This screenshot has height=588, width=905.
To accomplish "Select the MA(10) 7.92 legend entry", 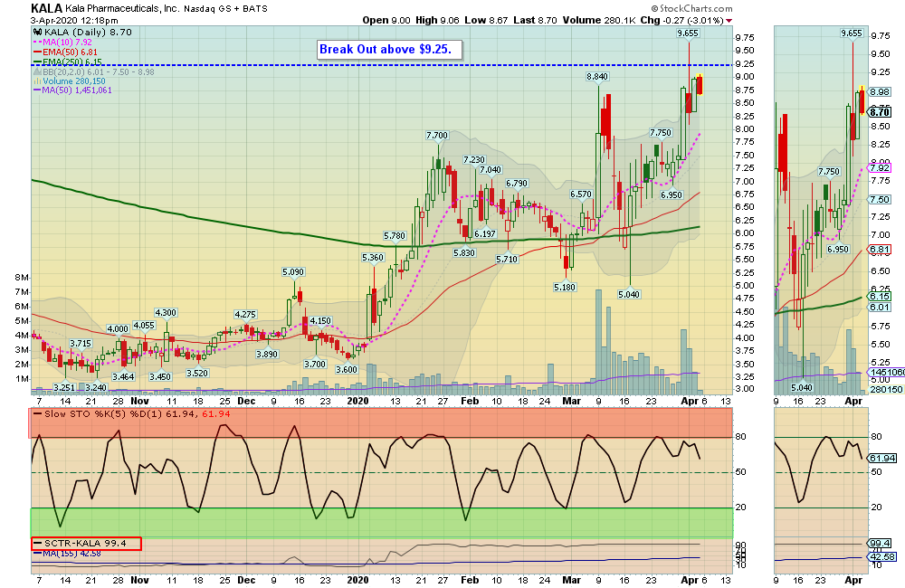I will pyautogui.click(x=62, y=43).
